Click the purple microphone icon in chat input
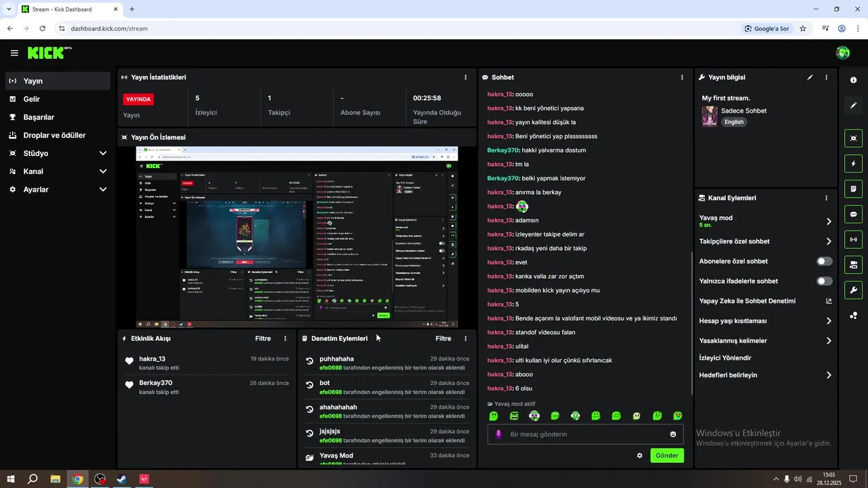Viewport: 868px width, 488px height. coord(498,434)
